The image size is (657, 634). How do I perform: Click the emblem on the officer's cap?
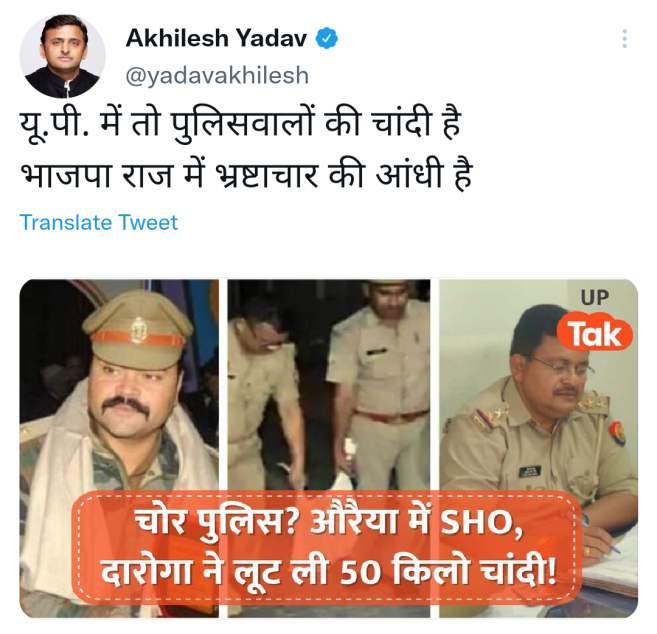click(139, 331)
